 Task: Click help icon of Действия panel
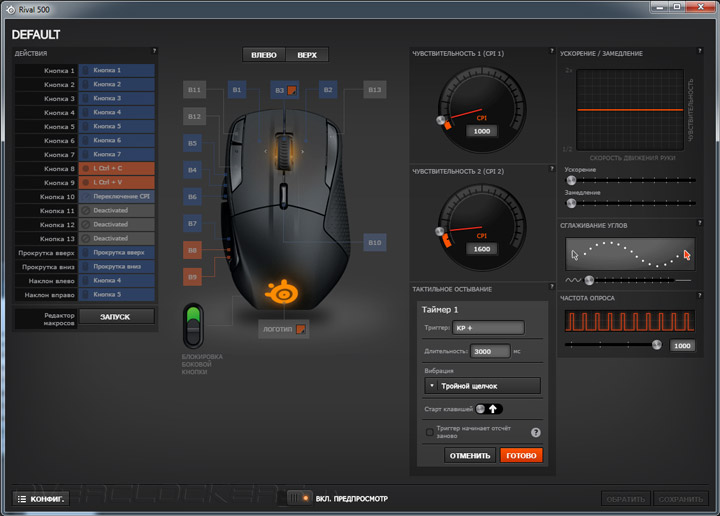click(154, 51)
